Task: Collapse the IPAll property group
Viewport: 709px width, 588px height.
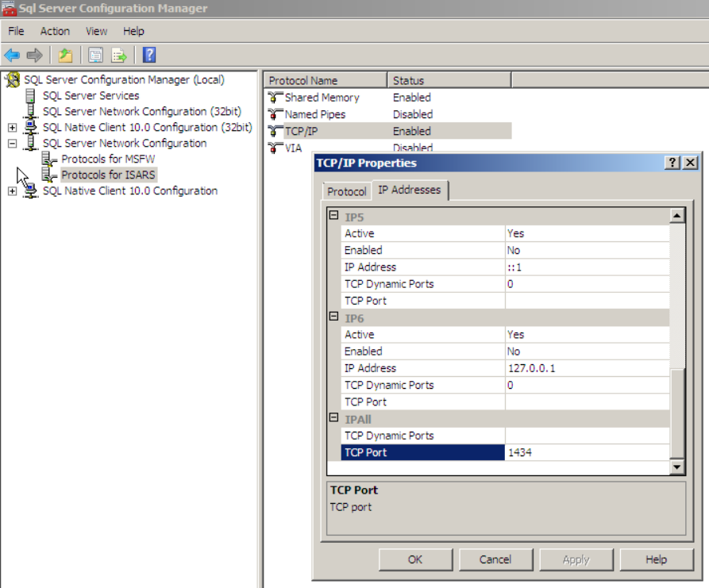Action: point(333,417)
